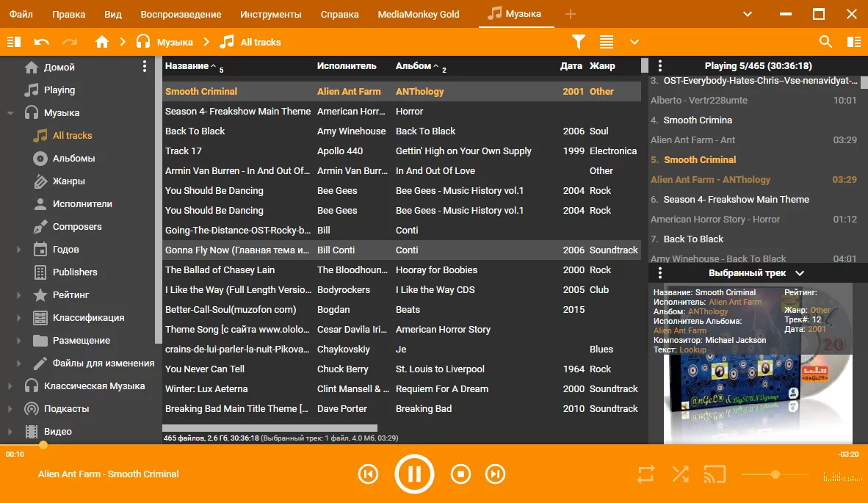Sort by the Исполнитель column header
868x503 pixels.
pyautogui.click(x=347, y=66)
